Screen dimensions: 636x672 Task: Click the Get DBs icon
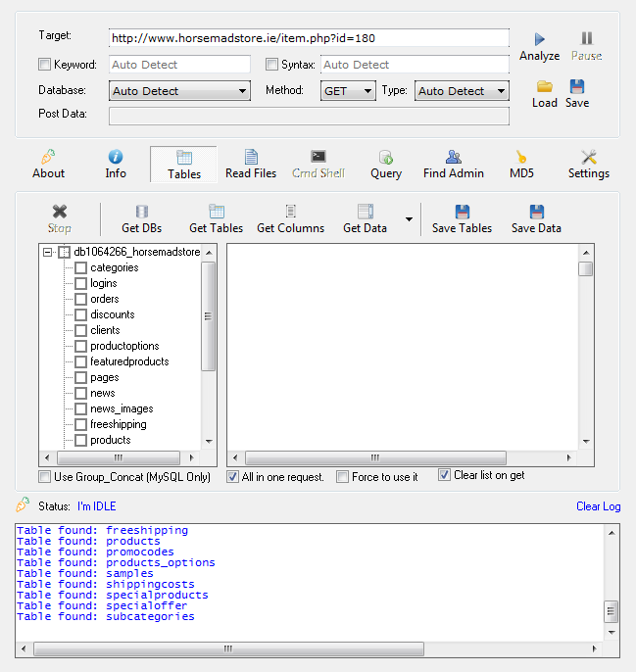(x=141, y=212)
